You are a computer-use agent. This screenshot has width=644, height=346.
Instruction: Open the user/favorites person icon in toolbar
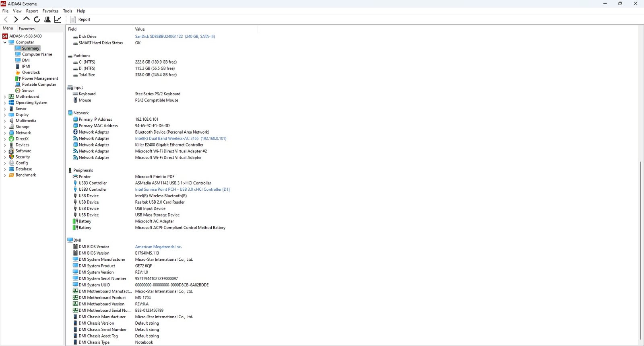[x=47, y=19]
